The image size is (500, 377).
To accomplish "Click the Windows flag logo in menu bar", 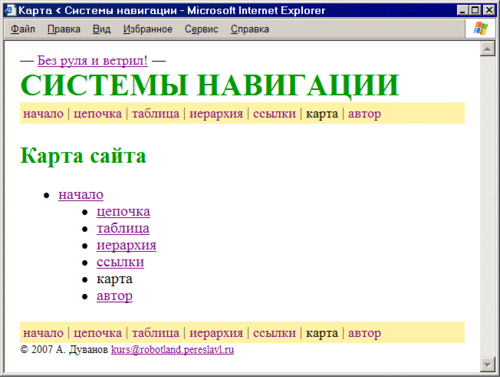I will coord(480,29).
